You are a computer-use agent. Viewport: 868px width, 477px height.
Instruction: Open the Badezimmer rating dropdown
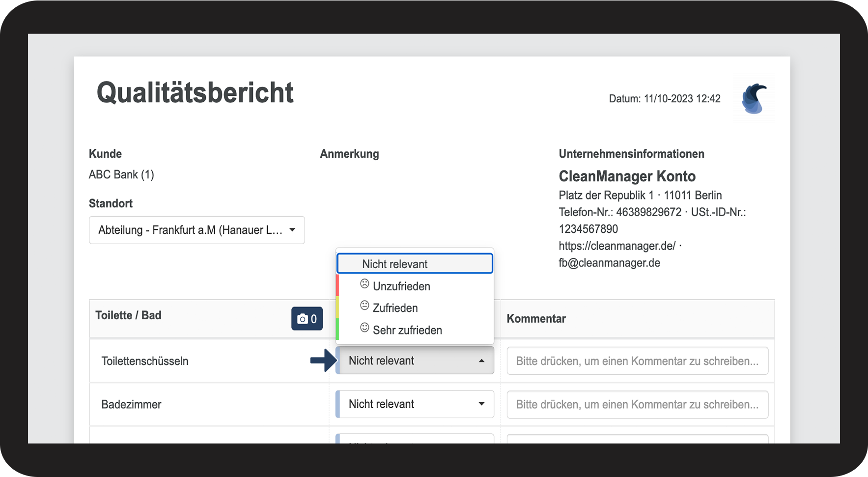coord(415,404)
